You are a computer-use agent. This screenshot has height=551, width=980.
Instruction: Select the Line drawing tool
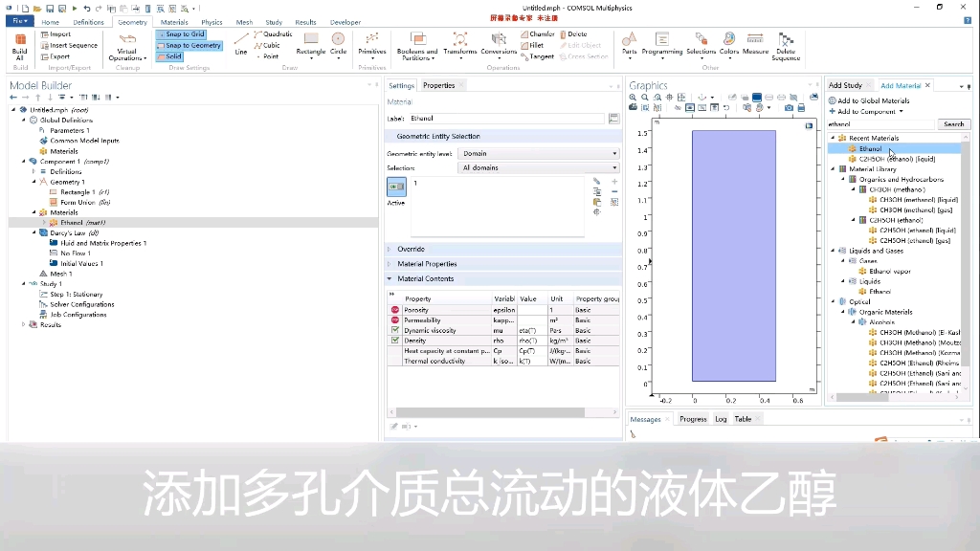click(x=241, y=44)
